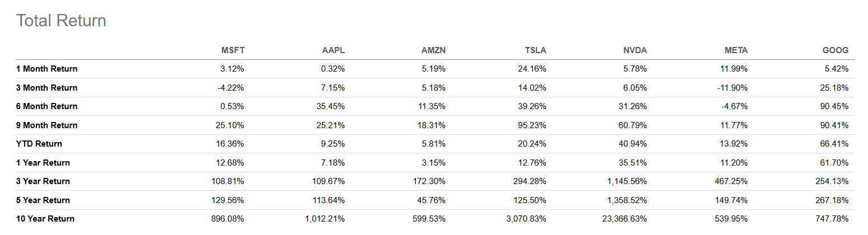The image size is (868, 235).
Task: Click the 3 Month Return row label
Action: [x=47, y=88]
